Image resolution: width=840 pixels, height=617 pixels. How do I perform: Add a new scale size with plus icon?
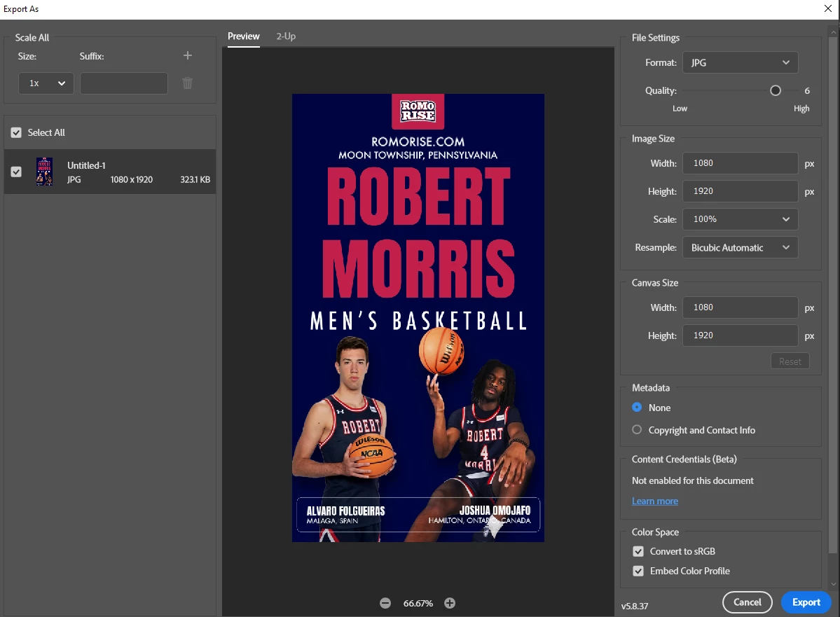(x=188, y=56)
